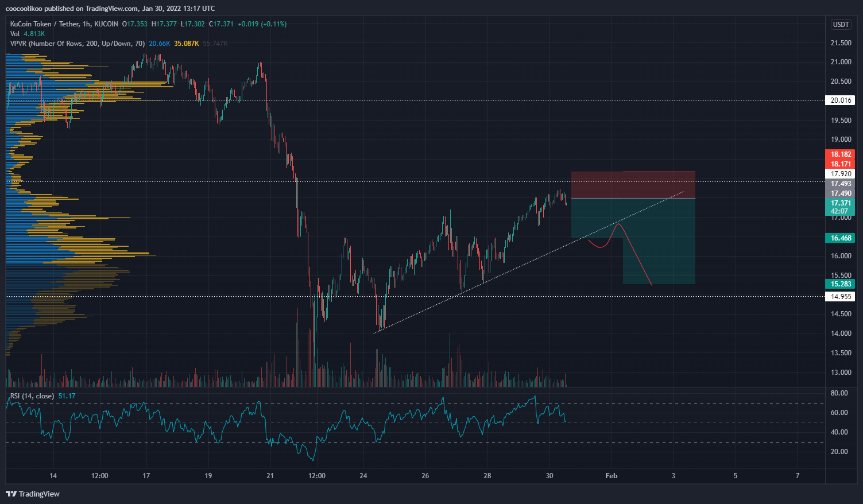
Task: Click the RSI value 51.17
Action: click(x=67, y=396)
